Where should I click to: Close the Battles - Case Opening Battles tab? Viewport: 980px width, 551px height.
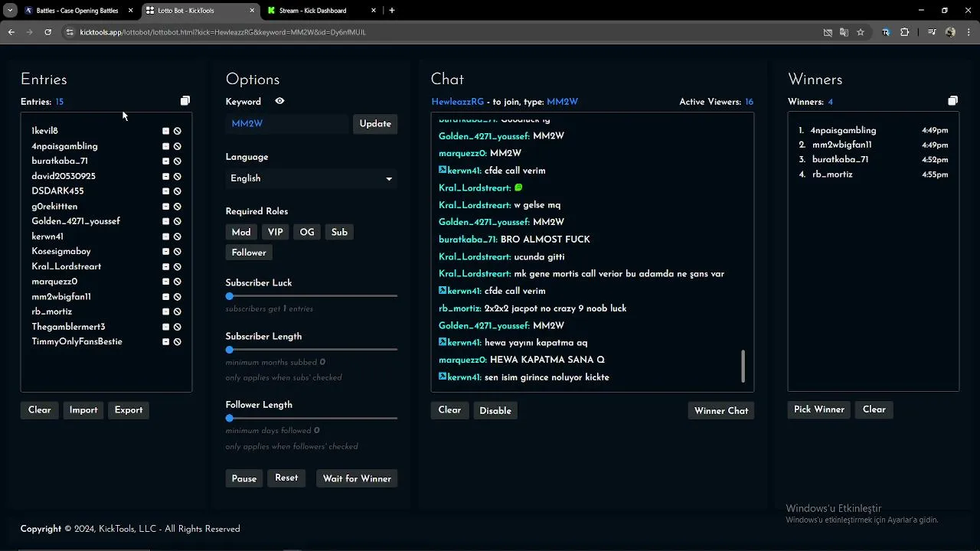pyautogui.click(x=131, y=11)
